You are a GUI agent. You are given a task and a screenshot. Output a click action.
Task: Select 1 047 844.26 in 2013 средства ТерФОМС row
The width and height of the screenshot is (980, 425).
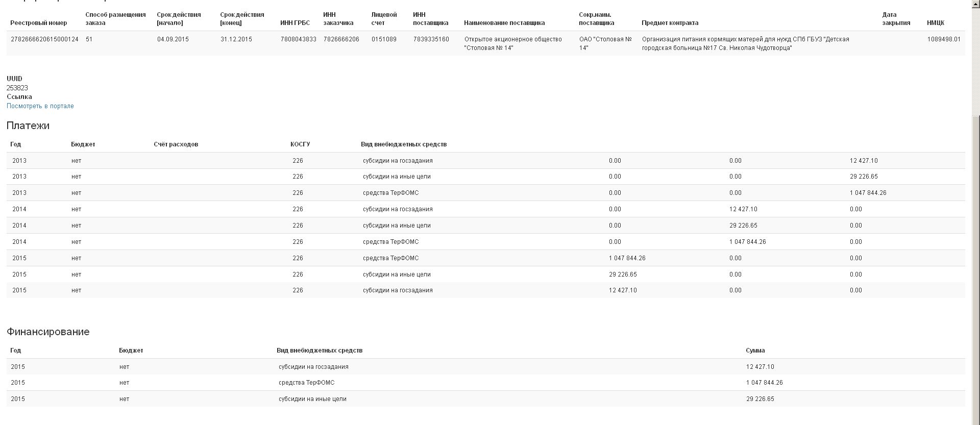click(868, 193)
